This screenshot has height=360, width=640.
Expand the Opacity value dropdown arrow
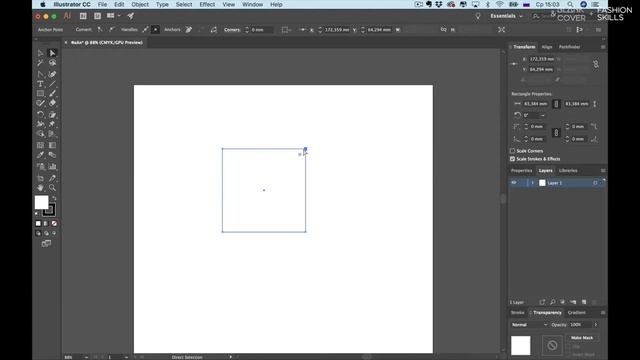[596, 325]
